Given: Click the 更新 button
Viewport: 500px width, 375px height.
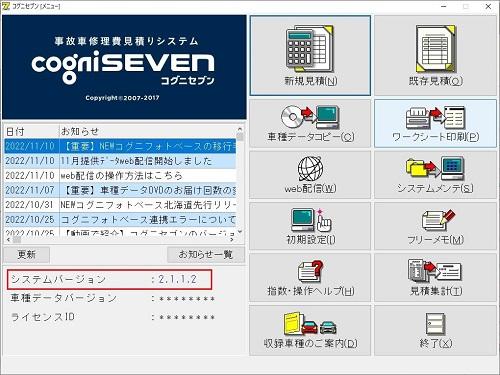Looking at the screenshot, I should click(27, 255).
